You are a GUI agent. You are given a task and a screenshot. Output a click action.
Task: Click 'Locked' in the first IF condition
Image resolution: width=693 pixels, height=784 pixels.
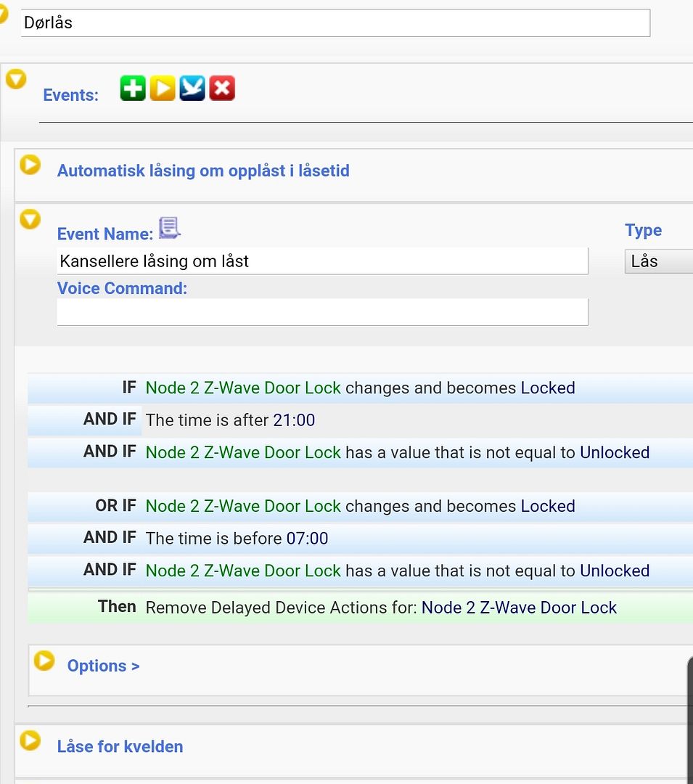[x=548, y=388]
